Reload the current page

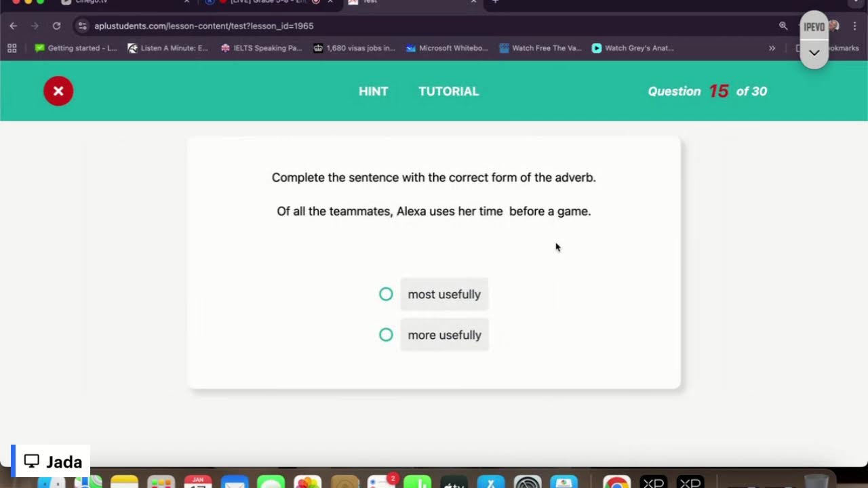(x=57, y=26)
